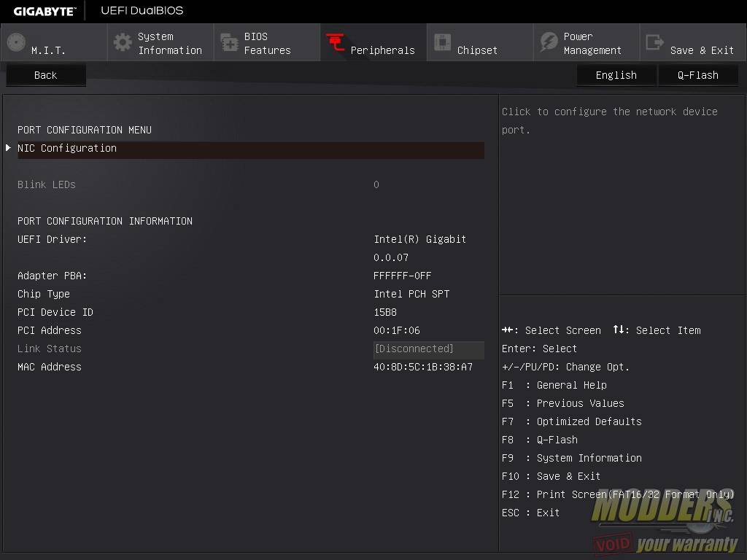Click the Back button
The width and height of the screenshot is (747, 560).
[x=46, y=75]
